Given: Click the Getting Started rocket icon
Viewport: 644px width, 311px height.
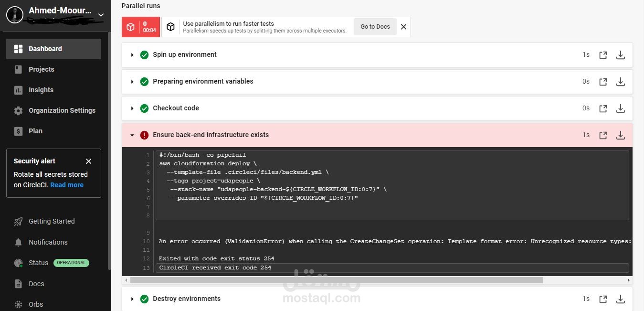Looking at the screenshot, I should point(18,221).
